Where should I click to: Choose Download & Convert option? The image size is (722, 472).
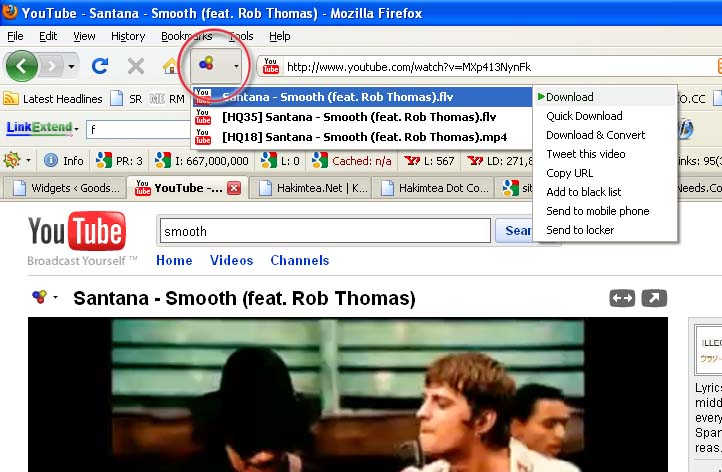click(x=605, y=135)
